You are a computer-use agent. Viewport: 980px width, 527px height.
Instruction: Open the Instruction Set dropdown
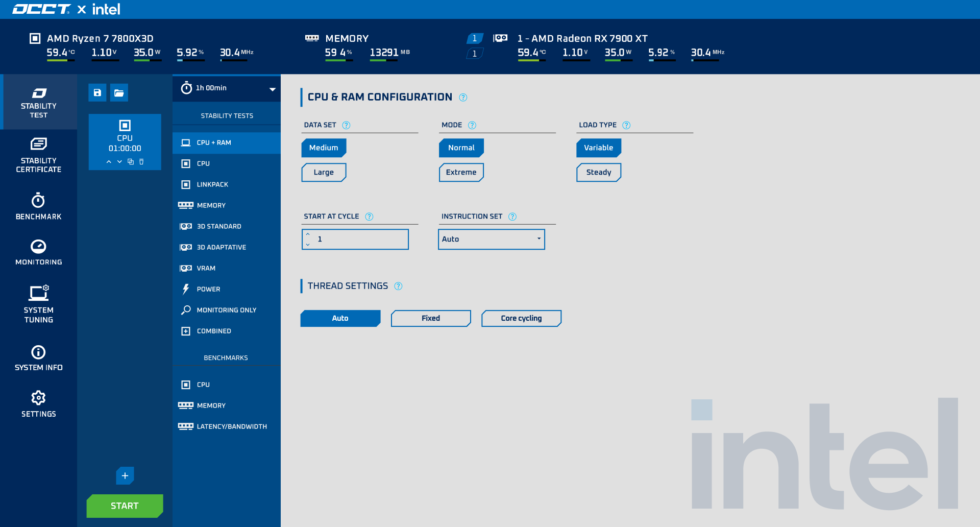[x=492, y=239]
